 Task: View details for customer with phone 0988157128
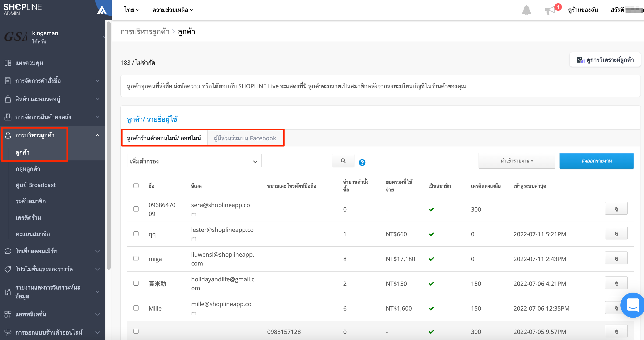coord(616,331)
